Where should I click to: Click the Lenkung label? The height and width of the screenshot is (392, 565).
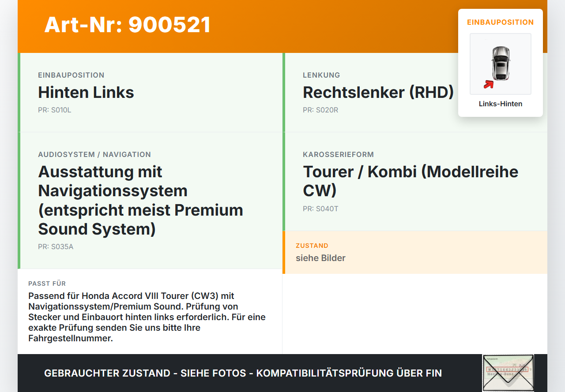click(321, 75)
